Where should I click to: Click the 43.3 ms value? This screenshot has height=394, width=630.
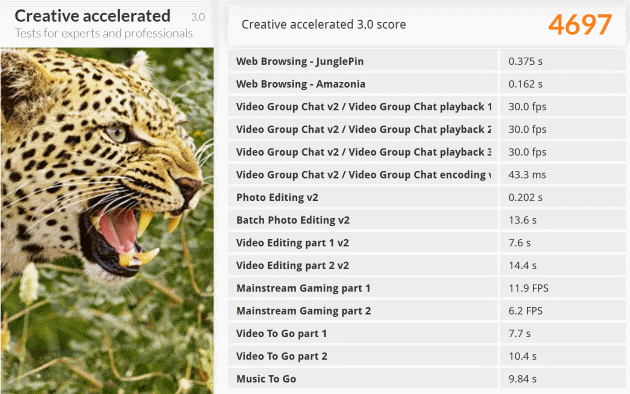pos(527,175)
